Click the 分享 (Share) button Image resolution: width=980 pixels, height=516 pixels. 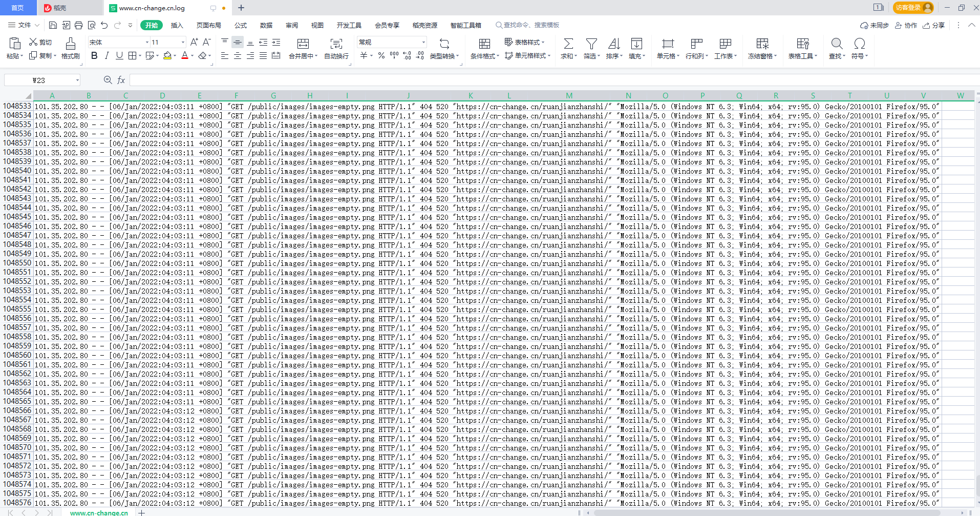point(934,25)
